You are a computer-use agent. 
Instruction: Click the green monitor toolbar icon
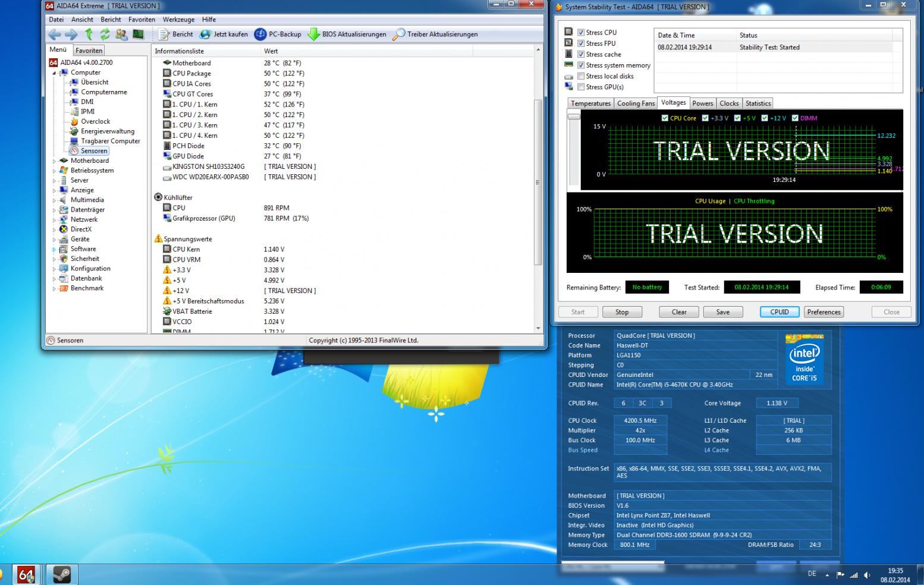[138, 34]
